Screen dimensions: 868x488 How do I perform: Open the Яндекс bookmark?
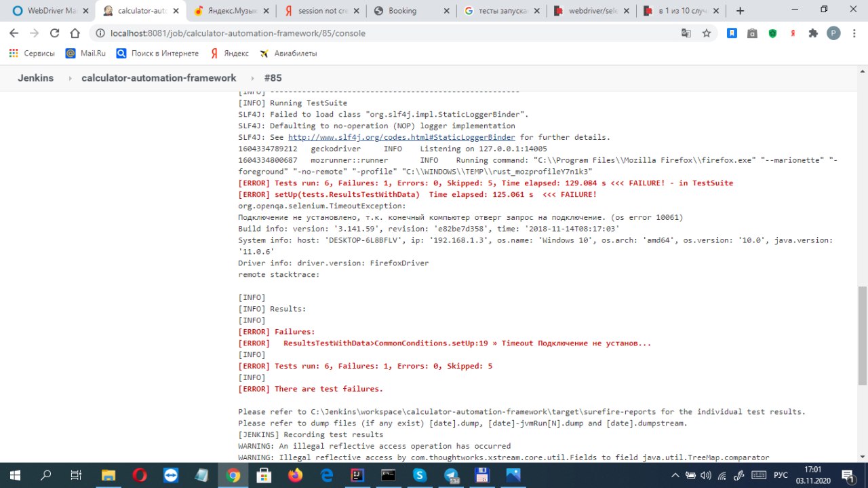[x=229, y=53]
